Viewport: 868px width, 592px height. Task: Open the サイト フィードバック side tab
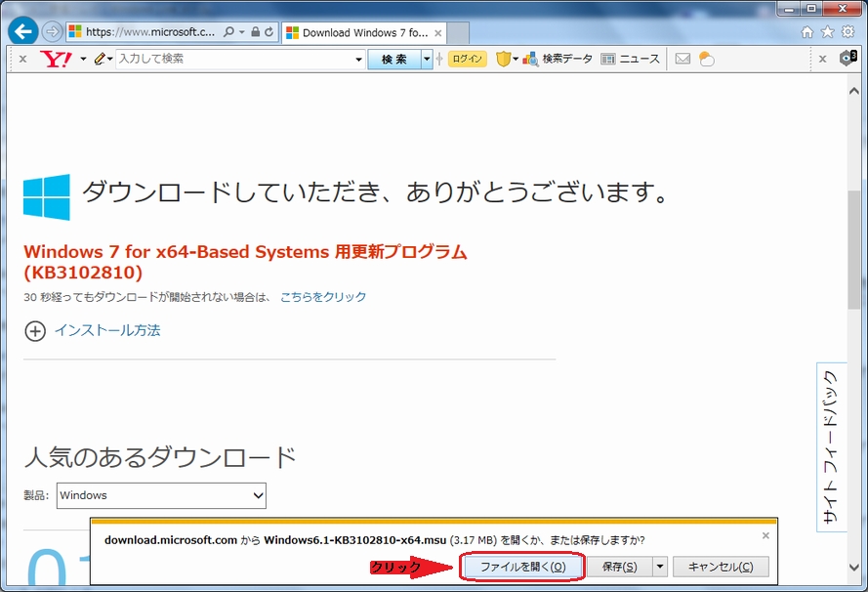[x=831, y=446]
